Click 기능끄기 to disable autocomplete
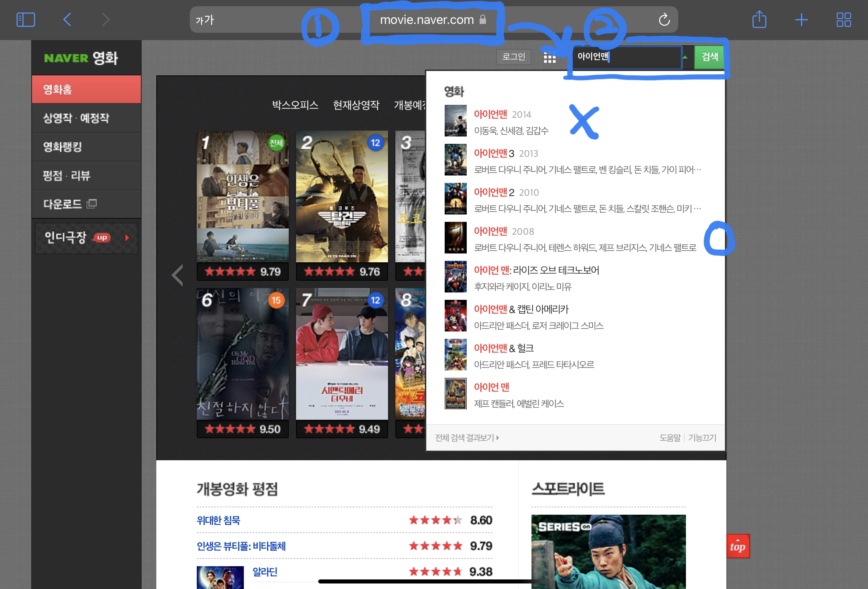Viewport: 868px width, 589px height. tap(702, 438)
